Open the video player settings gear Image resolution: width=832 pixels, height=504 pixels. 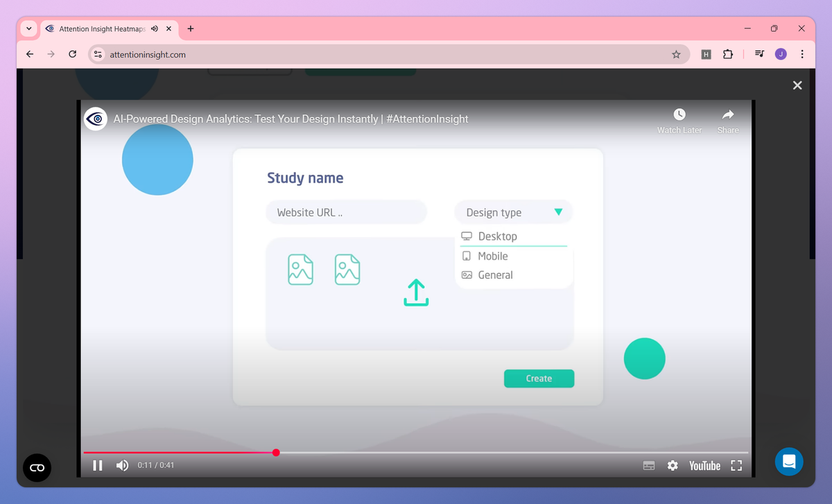tap(673, 465)
